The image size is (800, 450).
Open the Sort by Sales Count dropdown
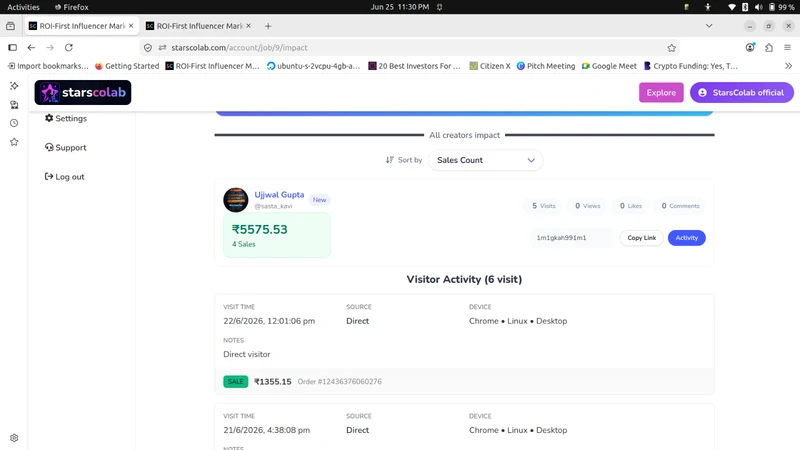click(x=485, y=160)
